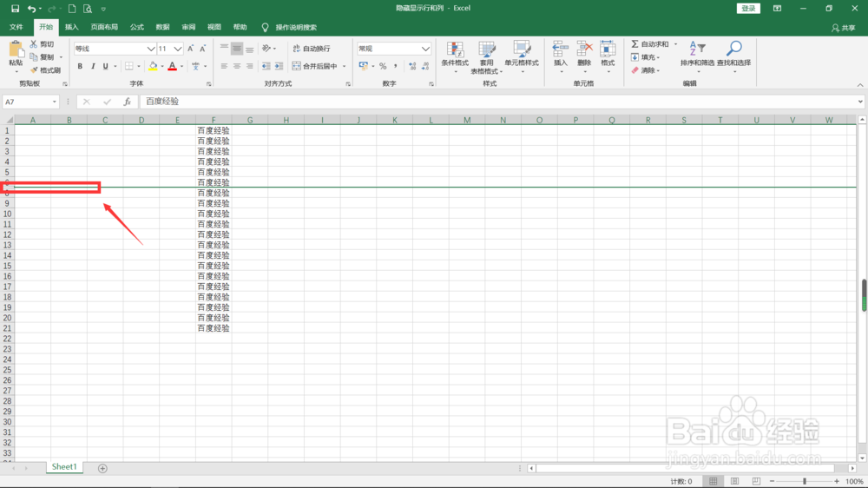Viewport: 868px width, 488px height.
Task: Click the Fill (填充) button
Action: (x=646, y=57)
